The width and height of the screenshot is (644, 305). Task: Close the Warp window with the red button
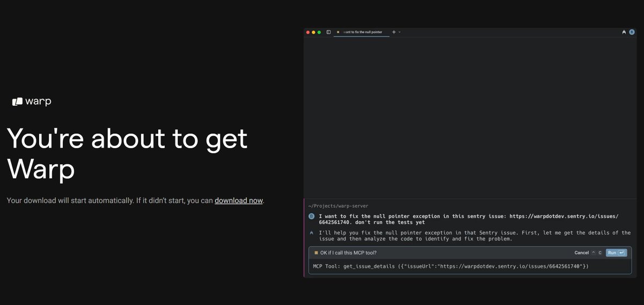(x=308, y=32)
